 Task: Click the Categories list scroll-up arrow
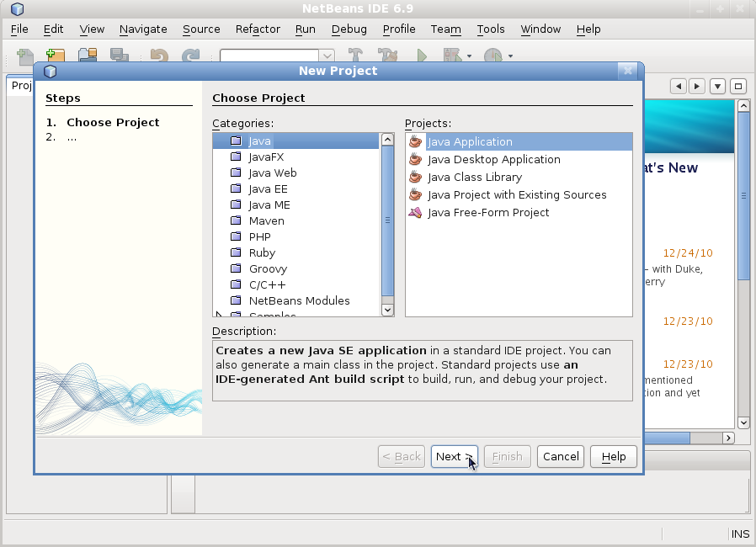tap(387, 140)
